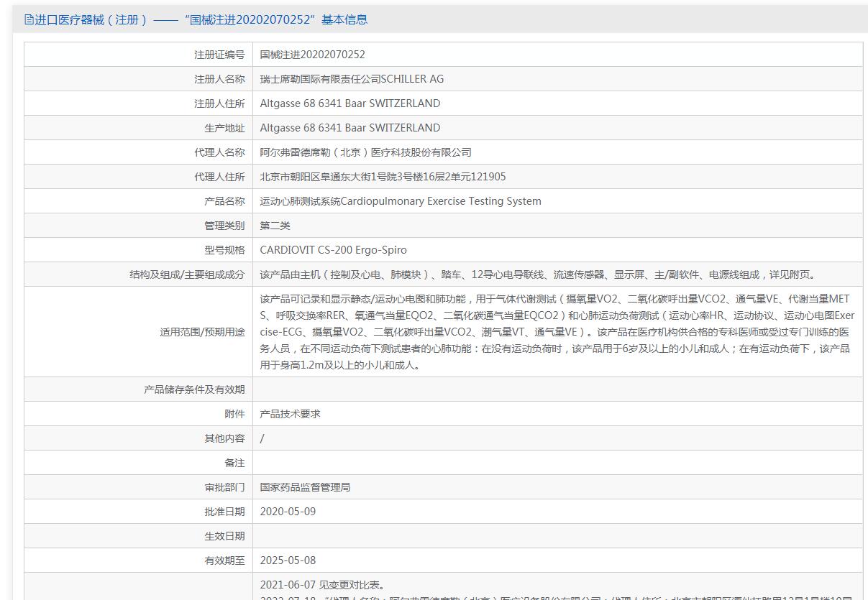Click the document icon beside the page title
This screenshot has height=600, width=868.
29,19
